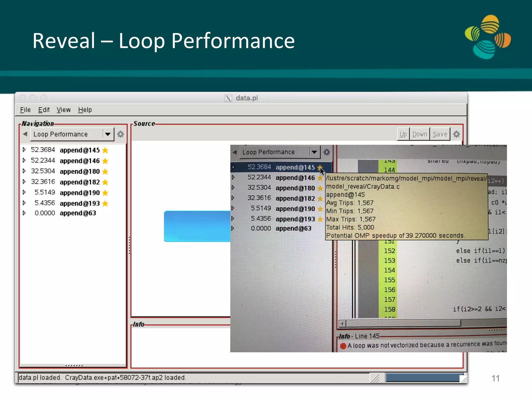532x399 pixels.
Task: Select append@63 row in the zoomed inset
Action: pos(281,229)
